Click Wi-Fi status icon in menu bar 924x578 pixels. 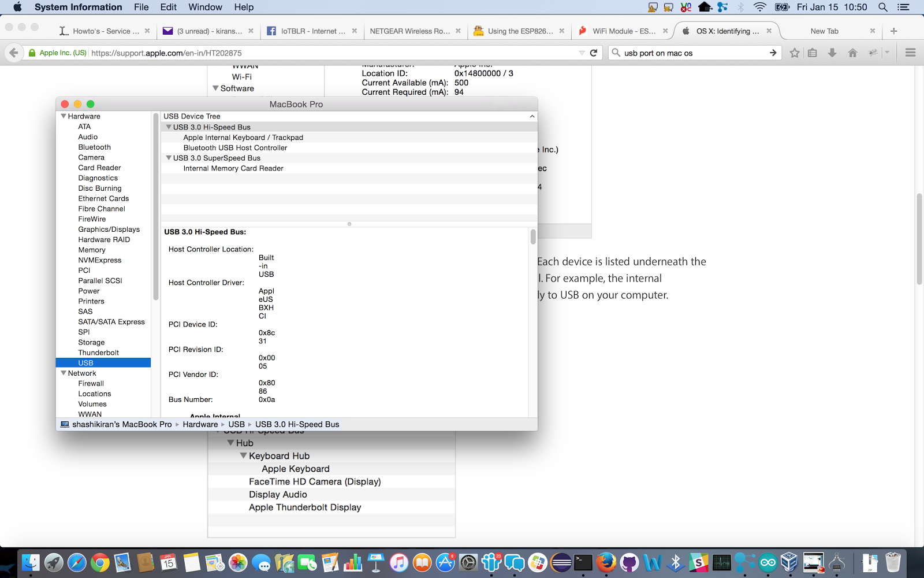click(760, 7)
